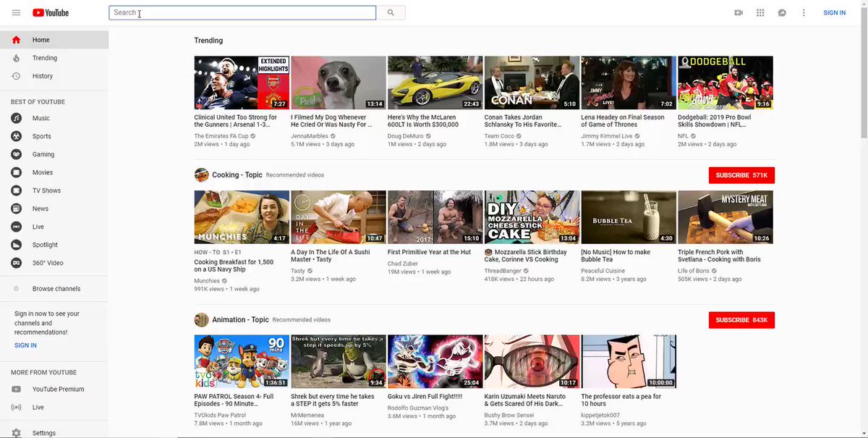This screenshot has width=868, height=438.
Task: Click the Gaming icon in sidebar
Action: tap(16, 154)
